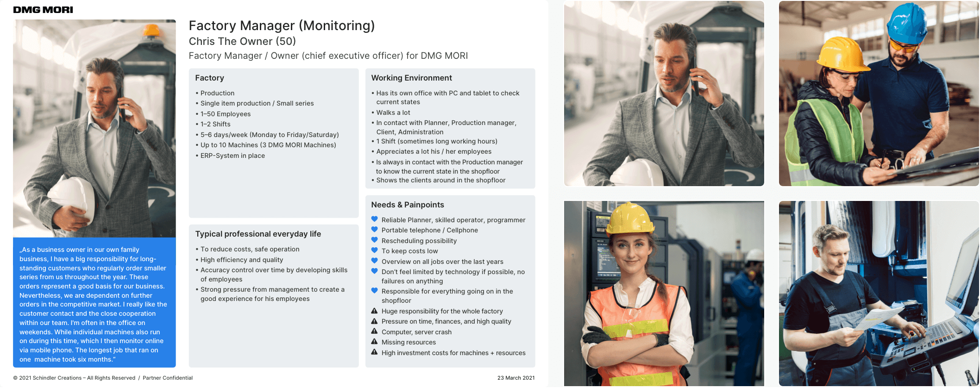Viewport: 980px width, 388px height.
Task: Click Strong pressure from management bullet
Action: [270, 294]
